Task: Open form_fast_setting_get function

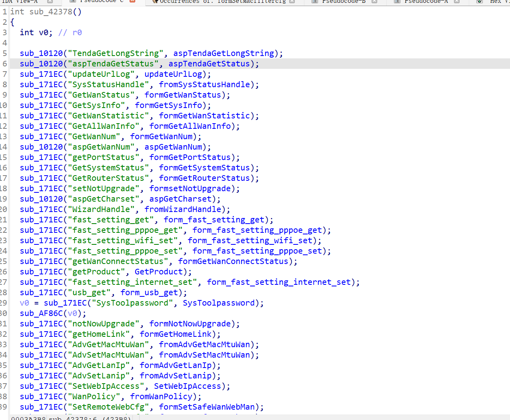Action: point(214,220)
